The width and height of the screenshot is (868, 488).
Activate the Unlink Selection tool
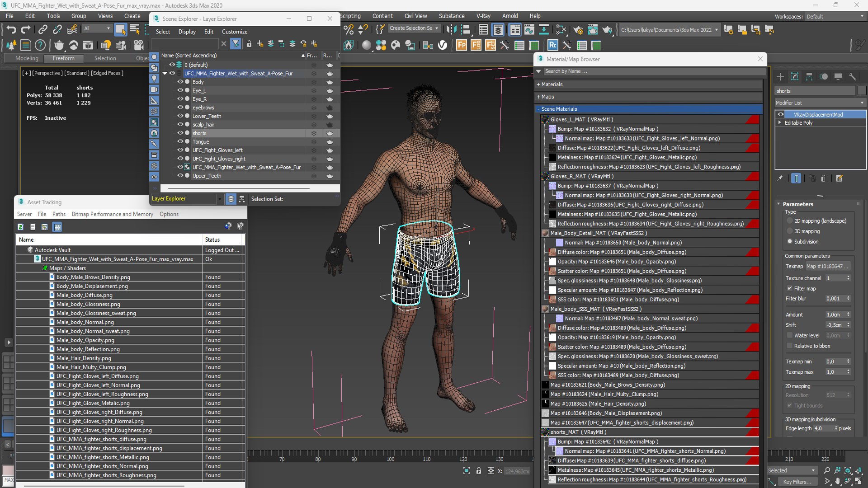coord(57,30)
